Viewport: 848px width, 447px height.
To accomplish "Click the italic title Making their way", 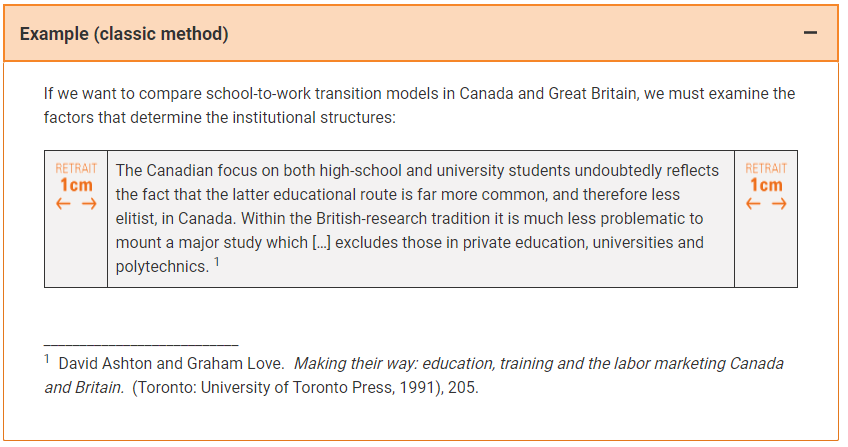I will [x=355, y=363].
